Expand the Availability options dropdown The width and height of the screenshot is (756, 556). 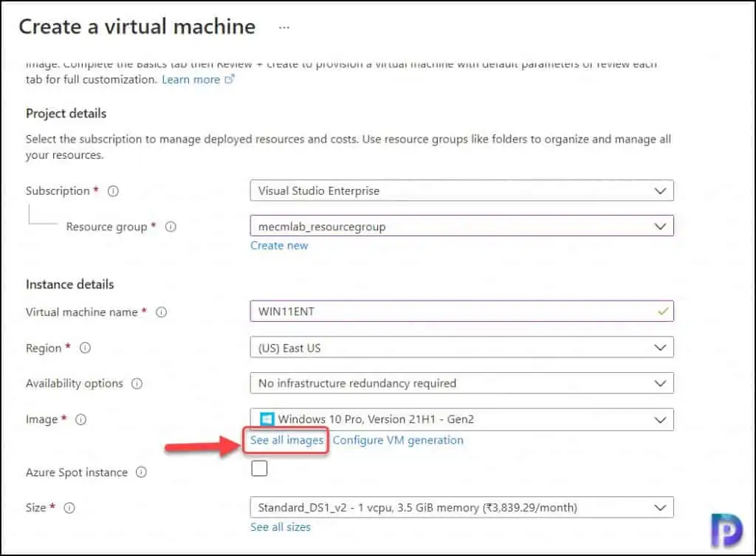pos(462,383)
